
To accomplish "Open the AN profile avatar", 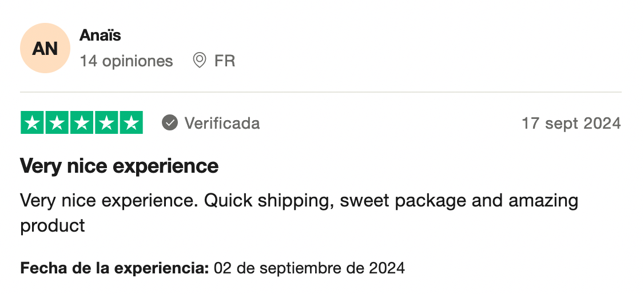I will 45,49.
